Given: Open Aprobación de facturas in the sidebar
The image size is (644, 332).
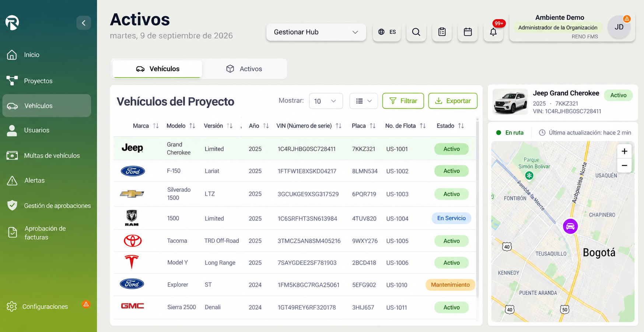Looking at the screenshot, I should (x=47, y=233).
